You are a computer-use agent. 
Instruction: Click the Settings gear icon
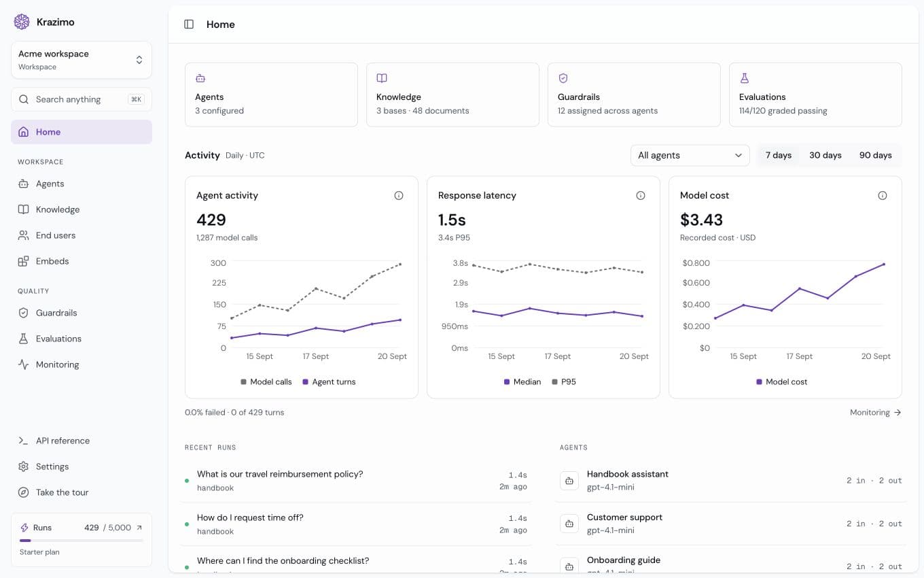tap(24, 466)
